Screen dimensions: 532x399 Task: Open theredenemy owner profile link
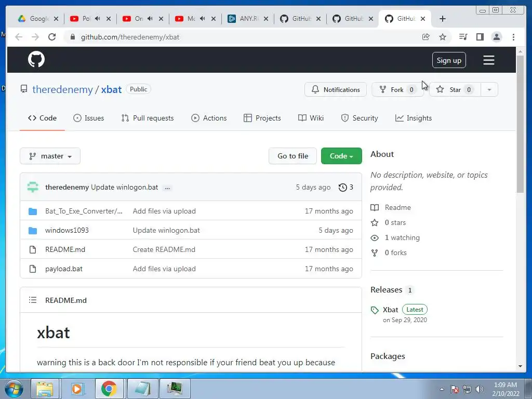click(x=62, y=89)
